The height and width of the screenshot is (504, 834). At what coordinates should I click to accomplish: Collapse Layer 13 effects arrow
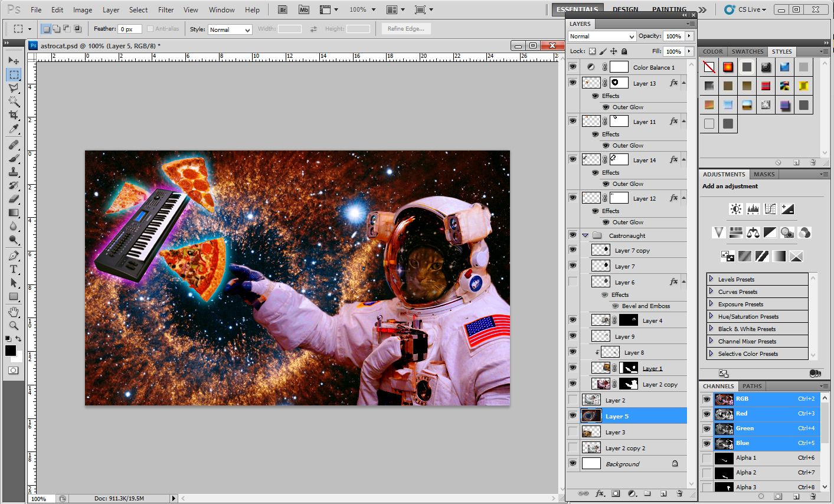pyautogui.click(x=684, y=83)
